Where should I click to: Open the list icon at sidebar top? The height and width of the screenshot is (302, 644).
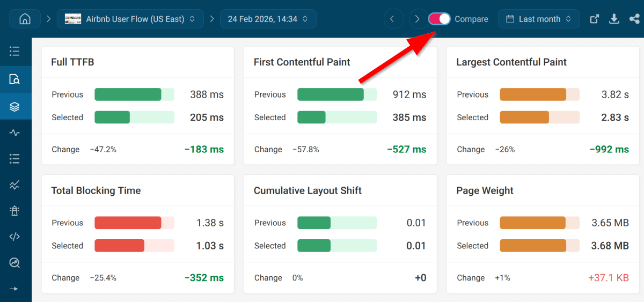tap(14, 51)
